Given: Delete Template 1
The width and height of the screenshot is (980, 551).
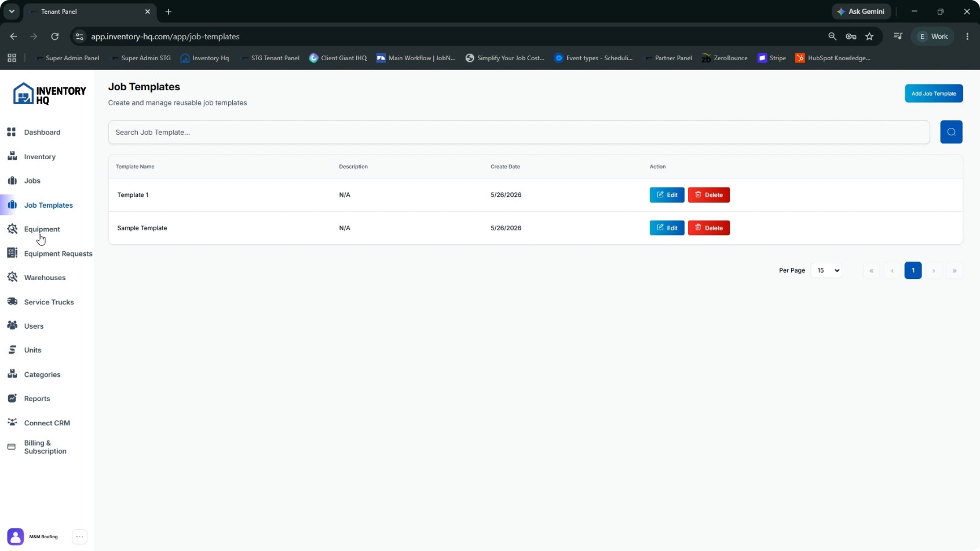Looking at the screenshot, I should [708, 195].
